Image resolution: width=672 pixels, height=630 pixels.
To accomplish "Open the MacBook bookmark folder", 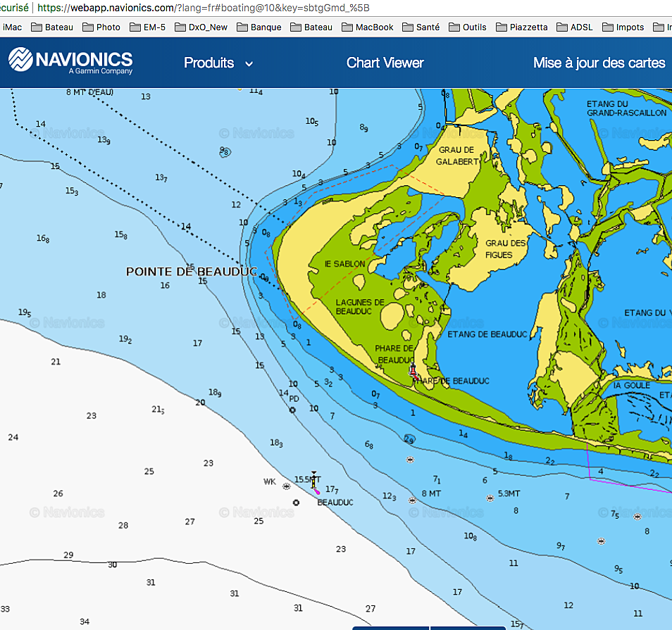I will point(368,27).
